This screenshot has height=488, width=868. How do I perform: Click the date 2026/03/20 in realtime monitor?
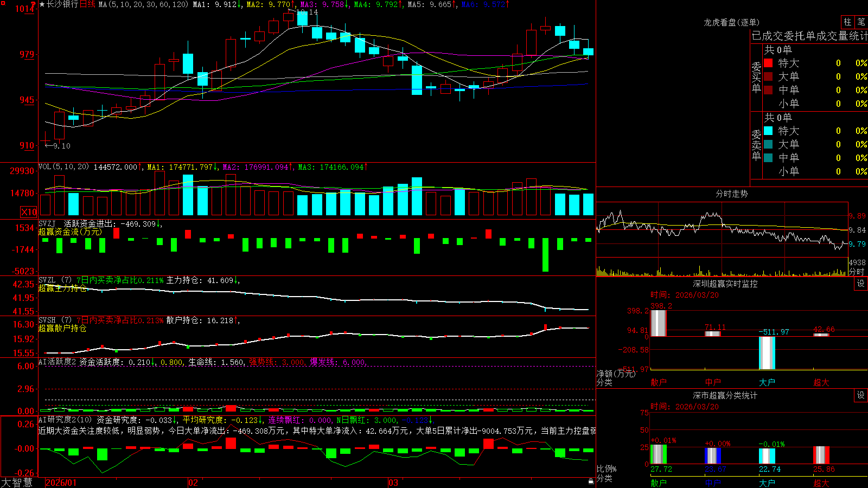tap(697, 295)
